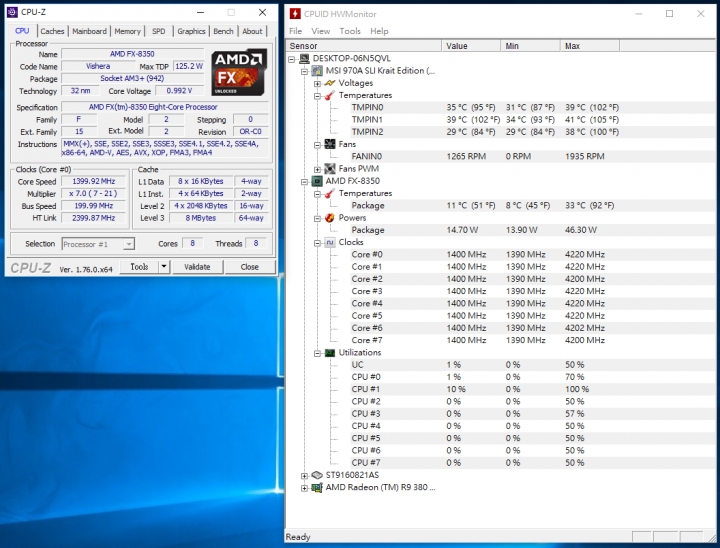
Task: Switch to the Graphics tab
Action: [191, 31]
